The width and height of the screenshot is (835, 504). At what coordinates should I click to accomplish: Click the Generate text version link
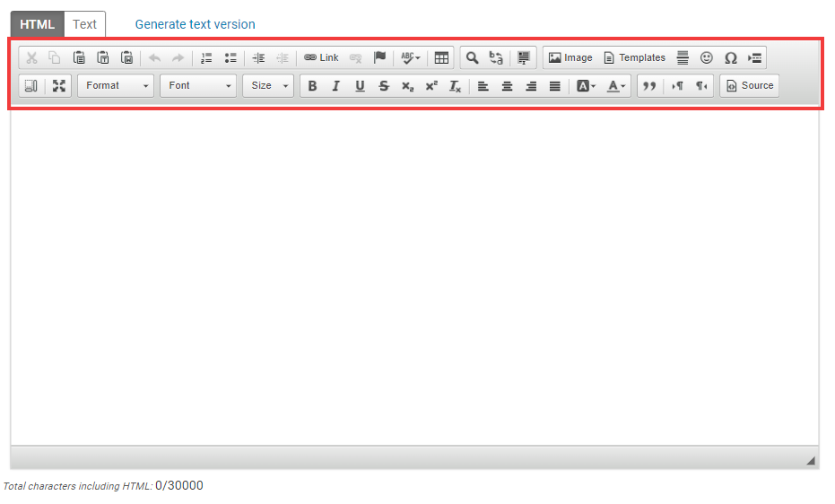pos(195,24)
